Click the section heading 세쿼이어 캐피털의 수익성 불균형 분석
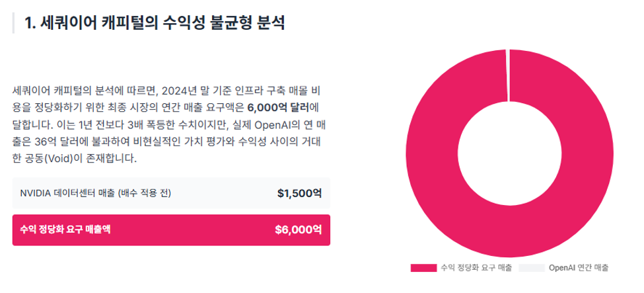644x293 pixels. point(155,22)
